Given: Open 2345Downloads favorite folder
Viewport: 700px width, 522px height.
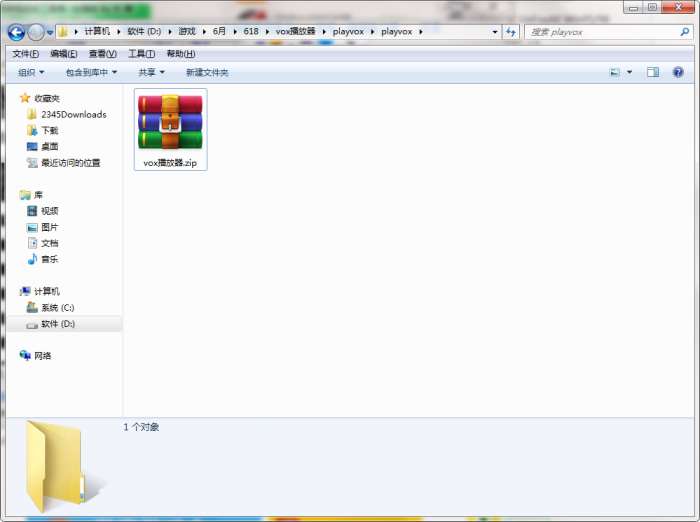Looking at the screenshot, I should (x=74, y=114).
